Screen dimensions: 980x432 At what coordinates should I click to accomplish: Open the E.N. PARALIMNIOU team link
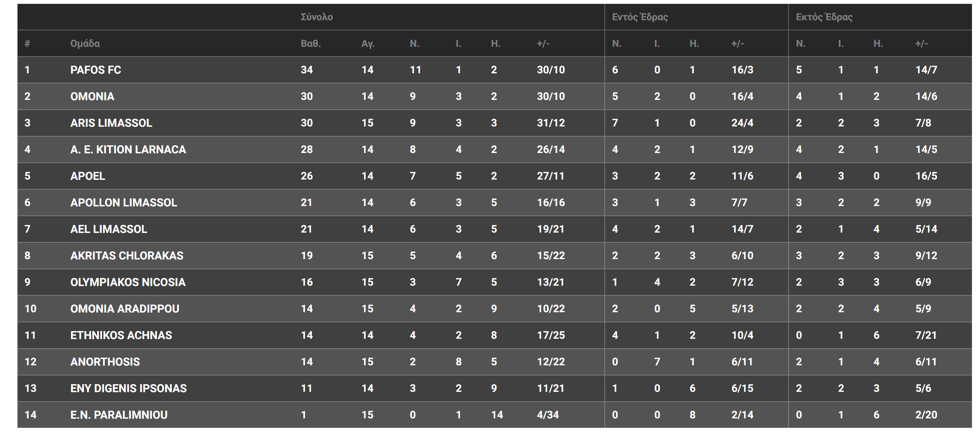[119, 415]
